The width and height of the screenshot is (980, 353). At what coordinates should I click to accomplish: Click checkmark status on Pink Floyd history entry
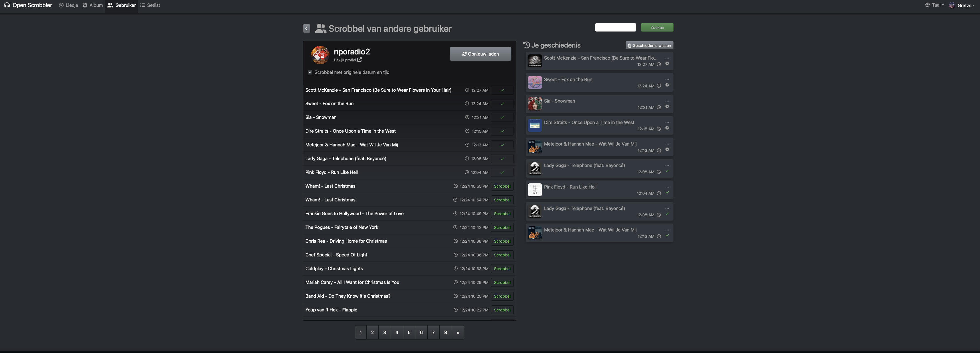tap(667, 192)
